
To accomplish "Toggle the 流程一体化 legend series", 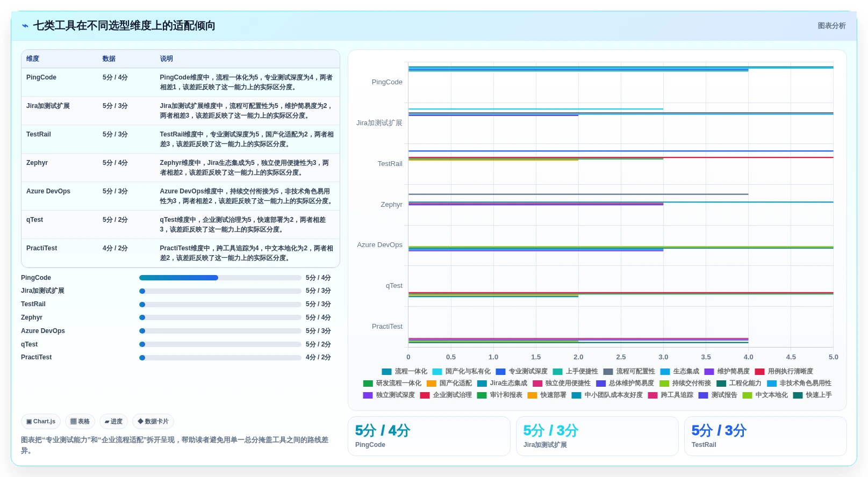I will coord(405,371).
